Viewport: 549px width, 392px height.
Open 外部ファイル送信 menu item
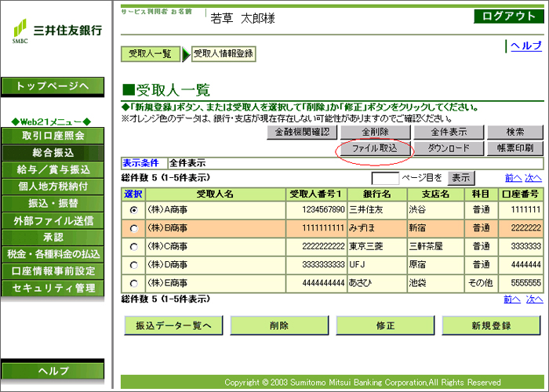(x=53, y=220)
